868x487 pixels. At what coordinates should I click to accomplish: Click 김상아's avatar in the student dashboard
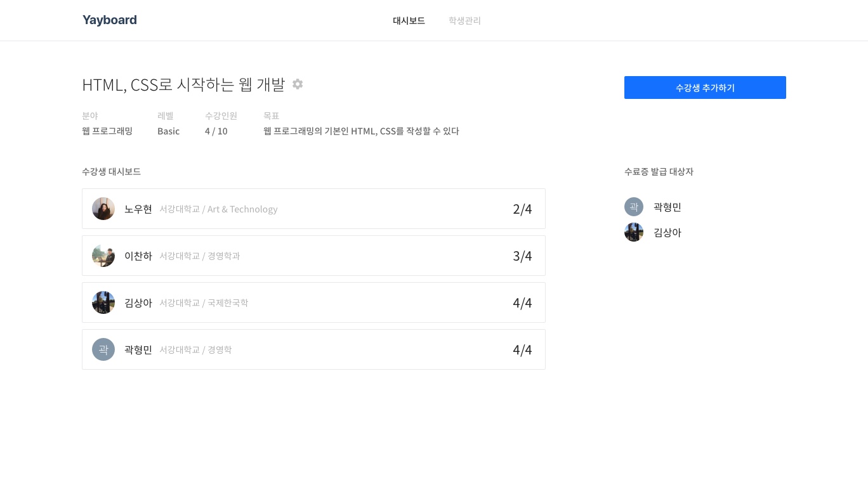pos(103,302)
